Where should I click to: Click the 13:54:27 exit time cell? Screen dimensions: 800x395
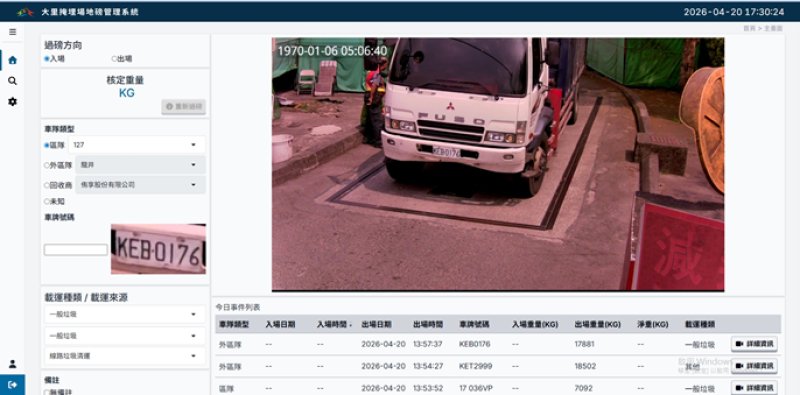tap(429, 366)
